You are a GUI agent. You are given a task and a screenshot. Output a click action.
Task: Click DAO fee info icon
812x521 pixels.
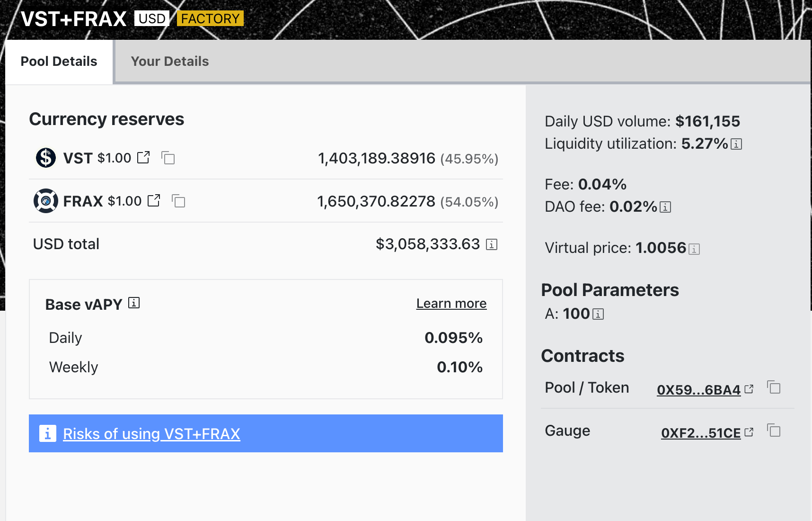pos(665,207)
